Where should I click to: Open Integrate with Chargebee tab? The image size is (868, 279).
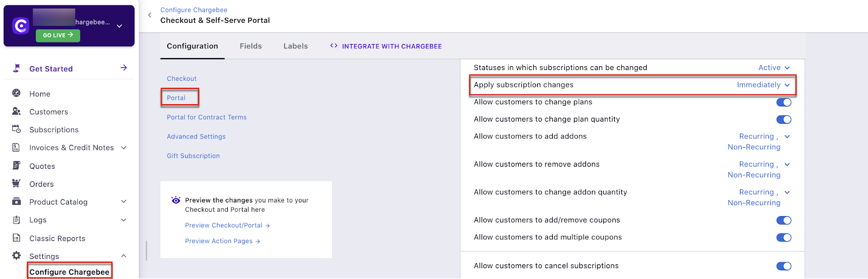tap(386, 46)
